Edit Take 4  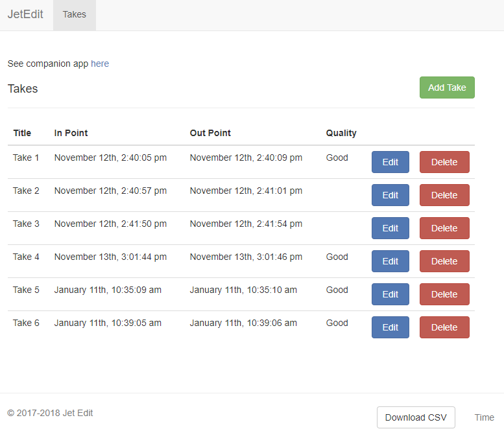pyautogui.click(x=390, y=261)
